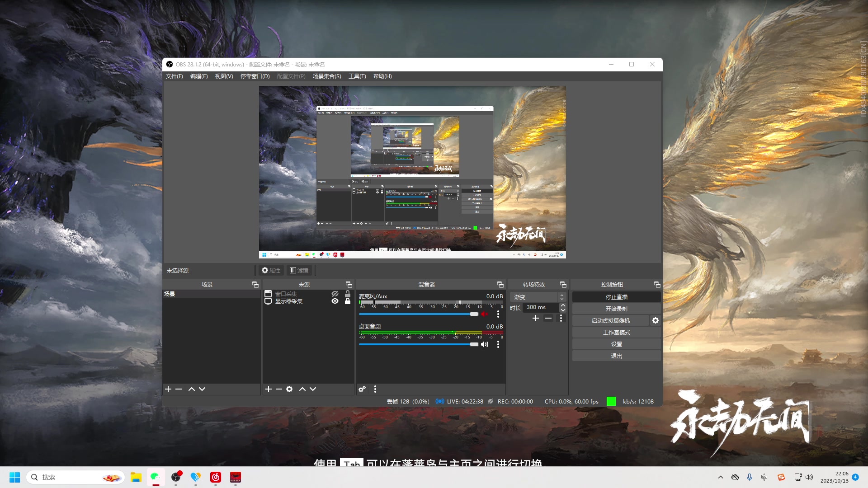Unmute the 麦克风/Aux red speaker icon

point(485,314)
